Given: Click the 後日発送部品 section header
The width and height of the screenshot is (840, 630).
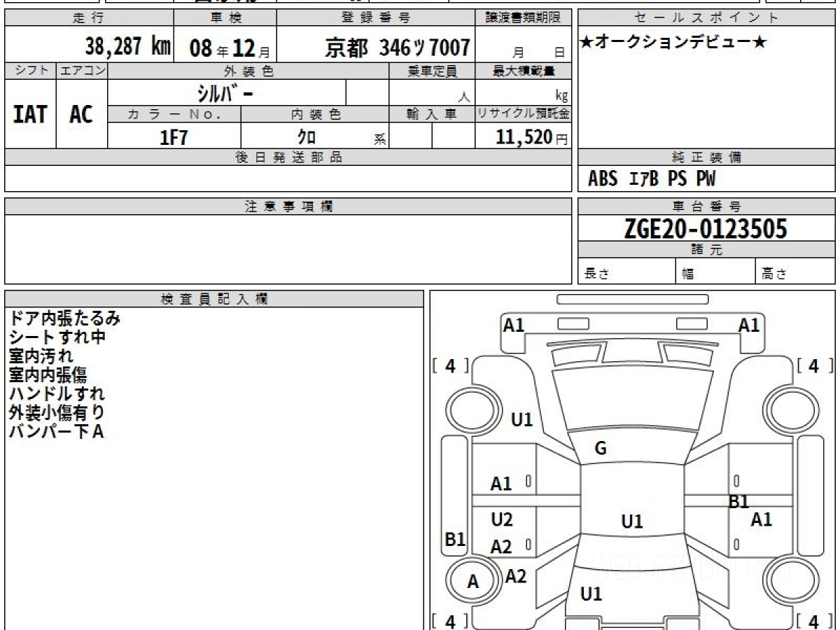Looking at the screenshot, I should (288, 157).
